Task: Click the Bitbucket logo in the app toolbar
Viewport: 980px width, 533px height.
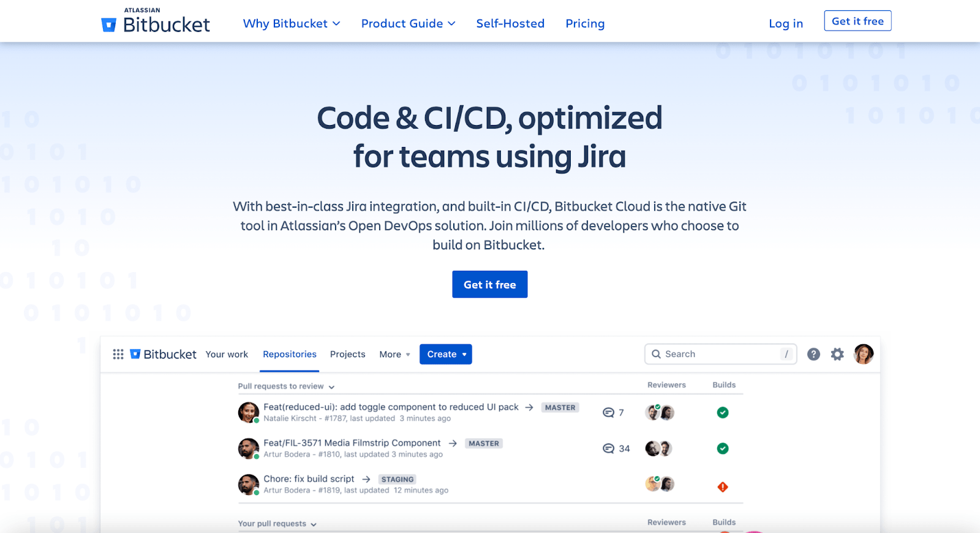Action: point(163,354)
